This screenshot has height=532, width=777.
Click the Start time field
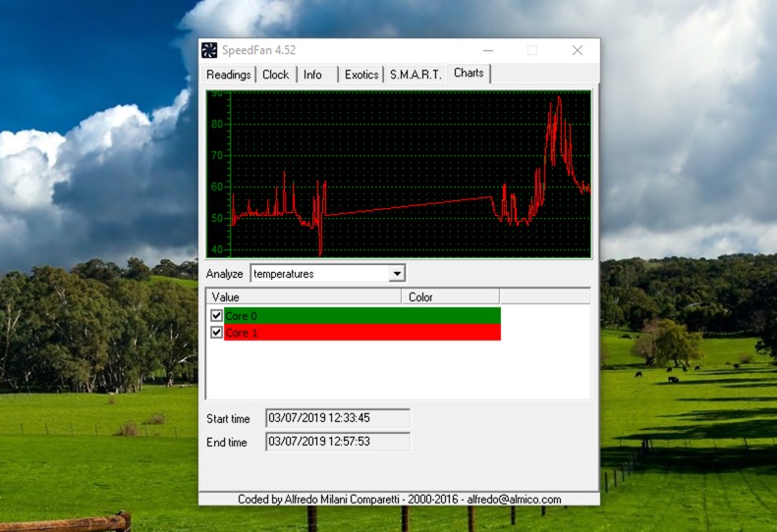(337, 419)
